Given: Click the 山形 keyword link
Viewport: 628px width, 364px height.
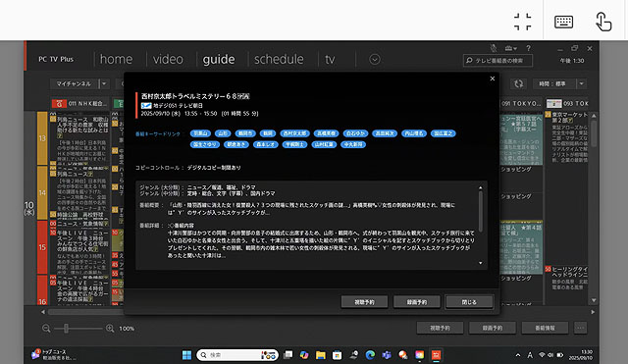Looking at the screenshot, I should click(223, 133).
